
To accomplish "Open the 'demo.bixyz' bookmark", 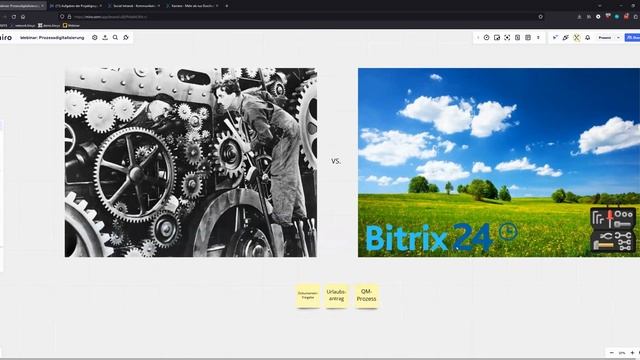I will tap(49, 25).
